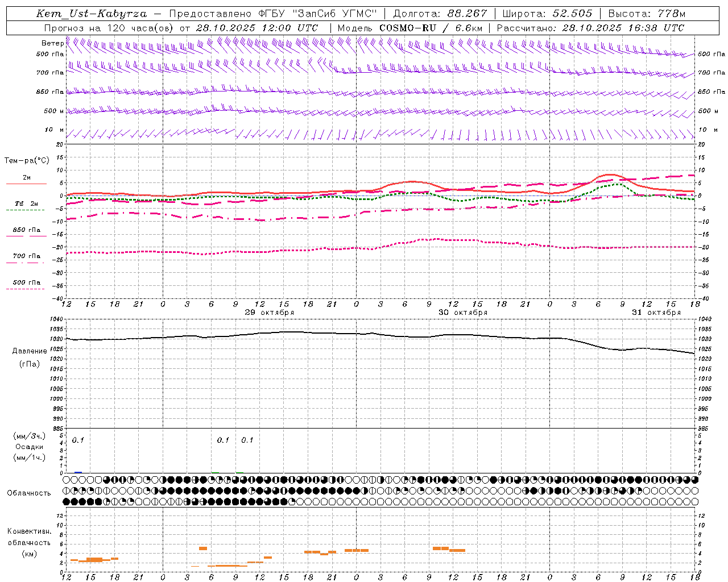Screen dimensions: 728x582
Task: Click the solid red line sample under 2м
Action: [x=26, y=184]
